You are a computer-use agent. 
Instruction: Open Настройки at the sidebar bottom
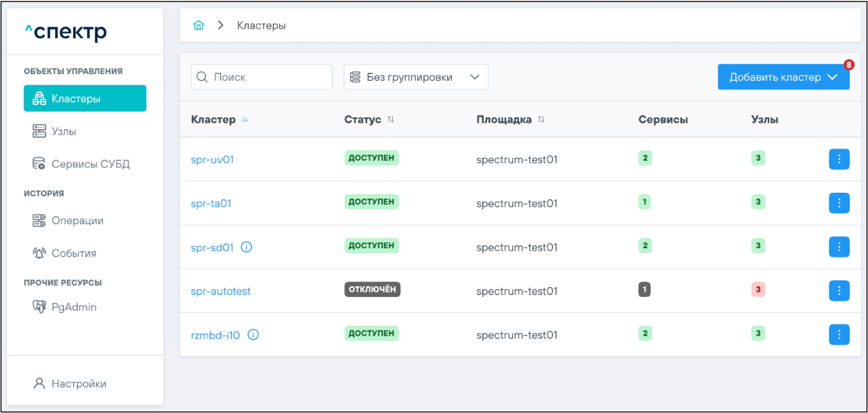click(78, 384)
